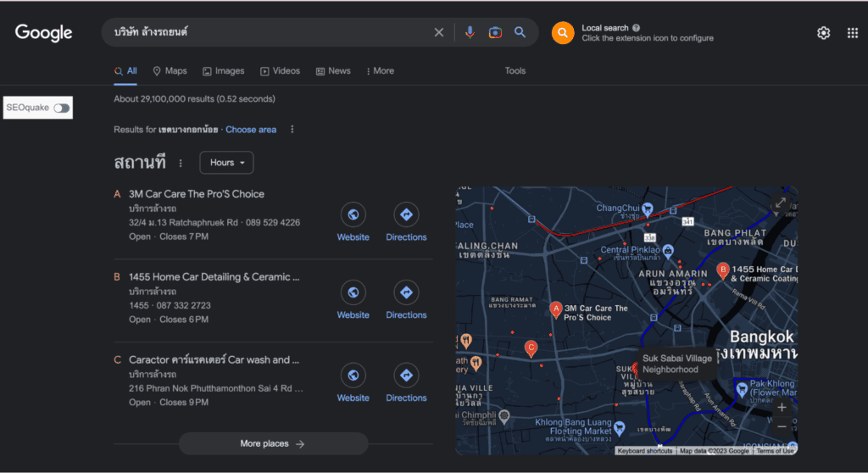Image resolution: width=868 pixels, height=473 pixels.
Task: Select the All results tab
Action: point(125,71)
